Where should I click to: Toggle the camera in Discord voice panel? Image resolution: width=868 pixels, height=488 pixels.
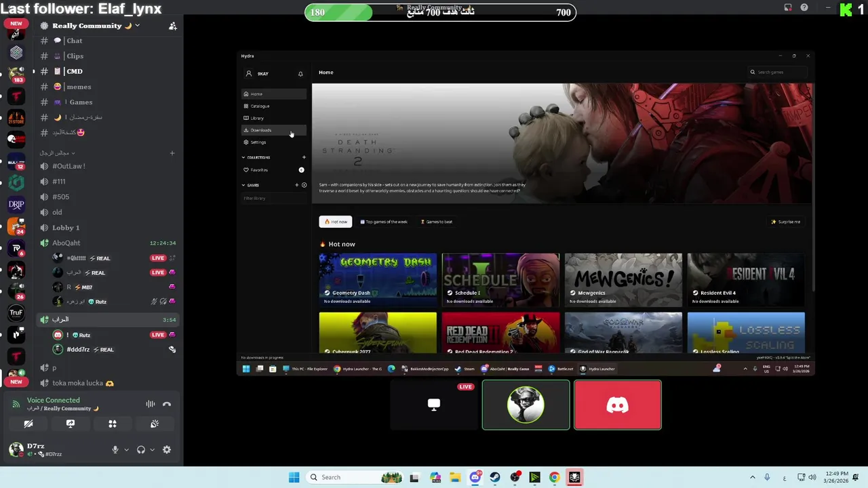tap(28, 424)
